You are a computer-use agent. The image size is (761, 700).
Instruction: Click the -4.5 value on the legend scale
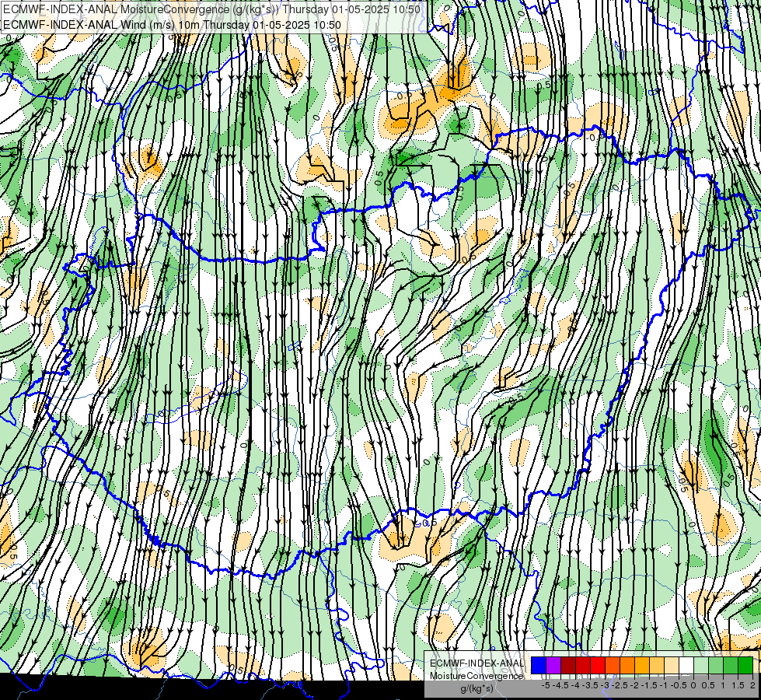[561, 685]
